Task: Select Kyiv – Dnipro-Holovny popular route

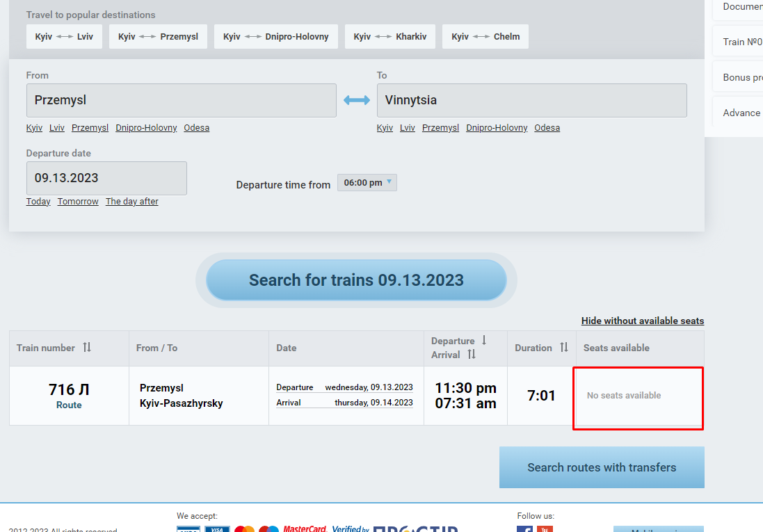Action: [x=276, y=36]
